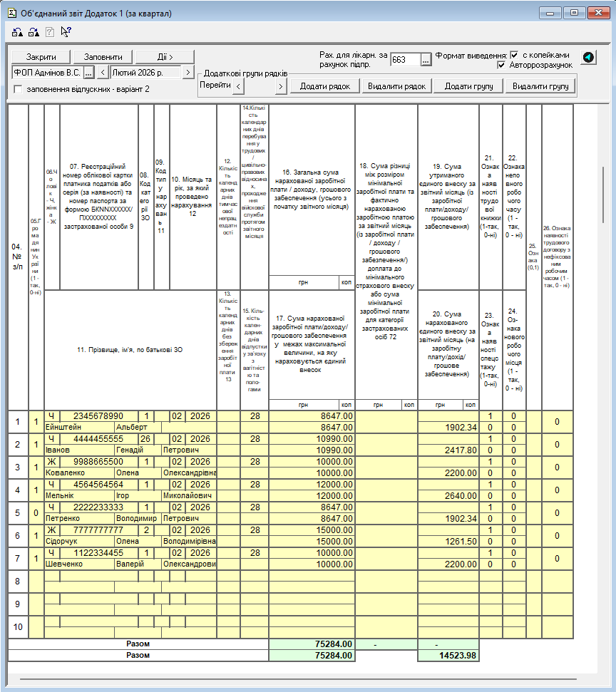Viewport: 616px width, 692px height.
Task: Click Додати рядок button
Action: tap(324, 86)
